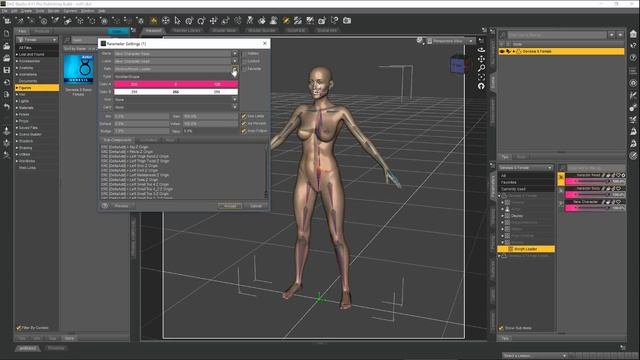The height and width of the screenshot is (360, 640).
Task: Open the Render Library tab
Action: click(187, 31)
